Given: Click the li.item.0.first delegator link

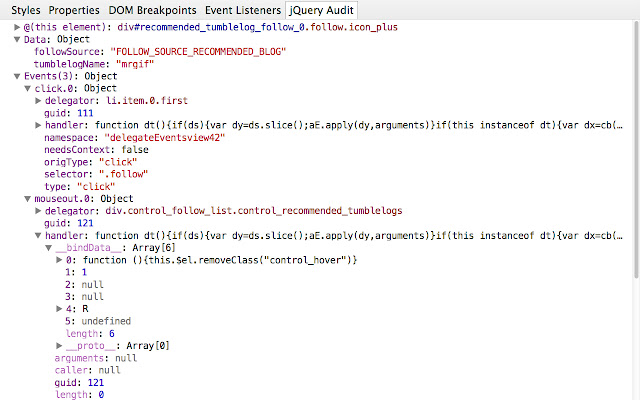Looking at the screenshot, I should pyautogui.click(x=147, y=101).
